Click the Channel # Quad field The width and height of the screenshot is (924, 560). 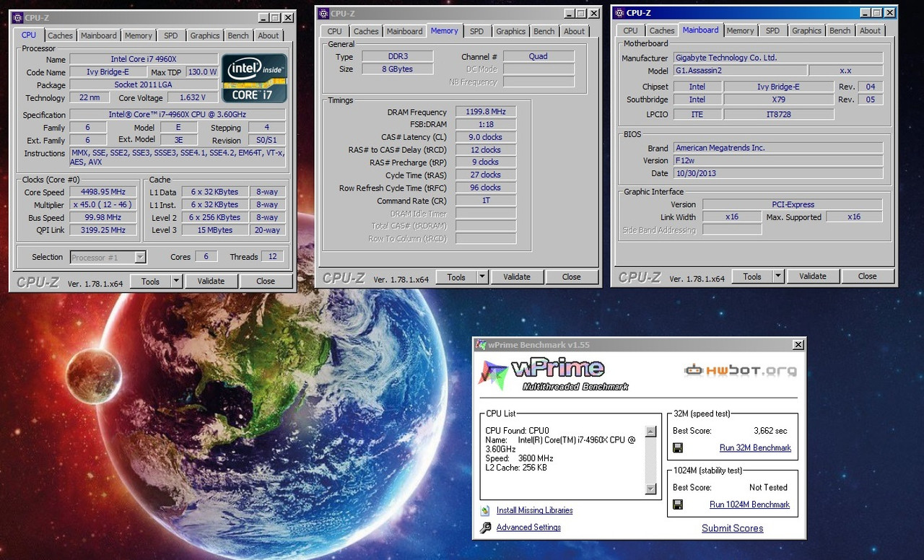coord(539,56)
